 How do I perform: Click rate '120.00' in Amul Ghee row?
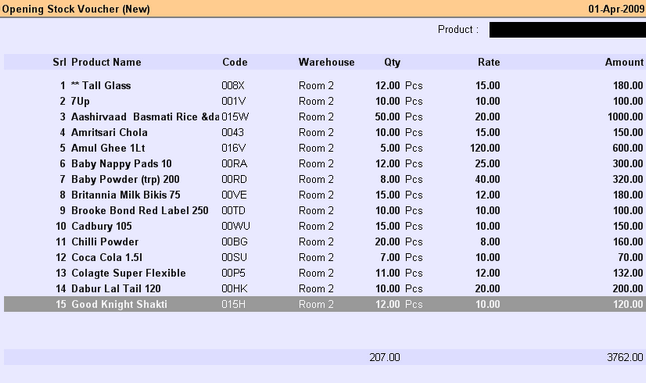(x=485, y=148)
